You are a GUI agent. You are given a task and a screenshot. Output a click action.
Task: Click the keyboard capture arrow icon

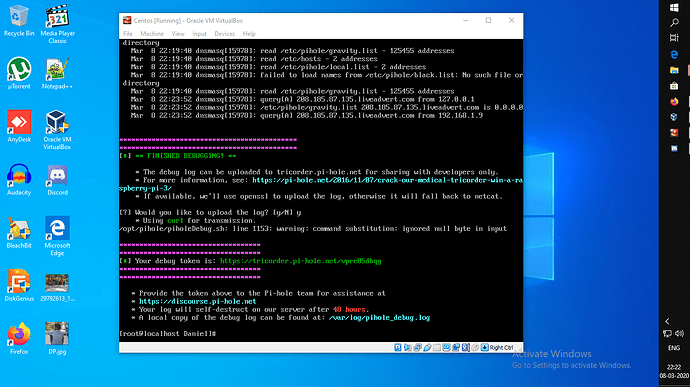coord(484,347)
